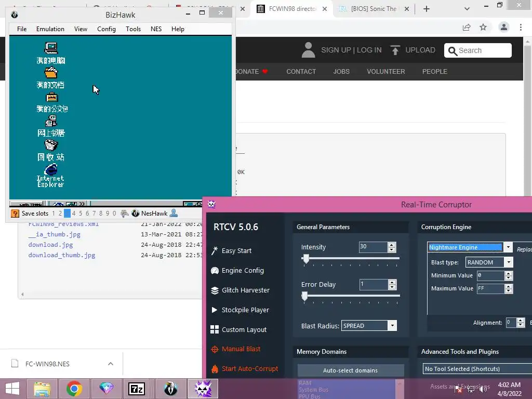
Task: Increase Error Delay with up stepper arrow
Action: tap(392, 282)
